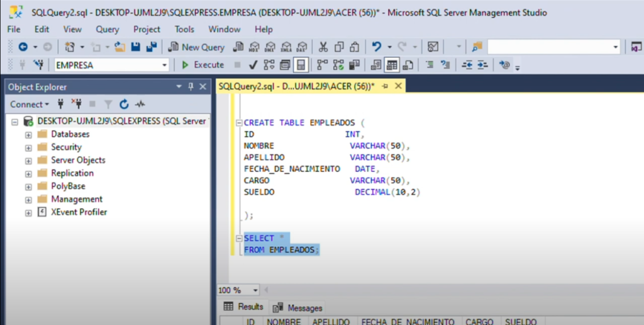Open a new XMLA query
Screen dimensions: 644x325
(x=286, y=47)
